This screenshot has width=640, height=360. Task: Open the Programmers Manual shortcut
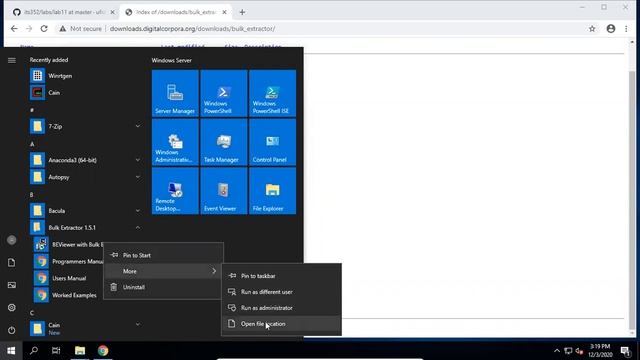(68, 261)
